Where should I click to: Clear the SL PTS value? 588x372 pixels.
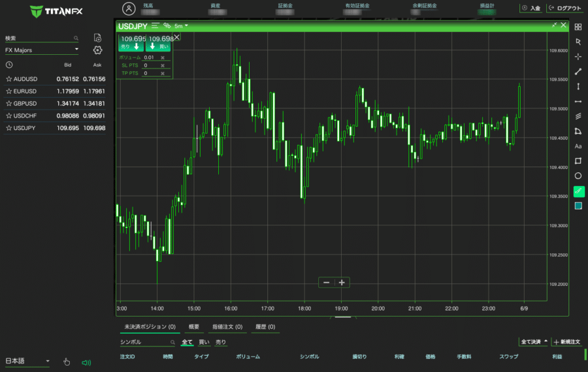click(x=163, y=65)
